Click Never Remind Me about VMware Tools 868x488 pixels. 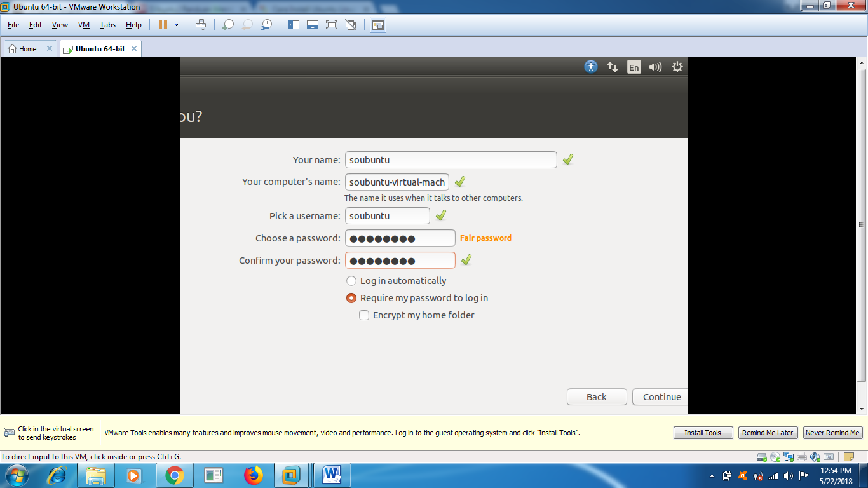click(x=832, y=432)
